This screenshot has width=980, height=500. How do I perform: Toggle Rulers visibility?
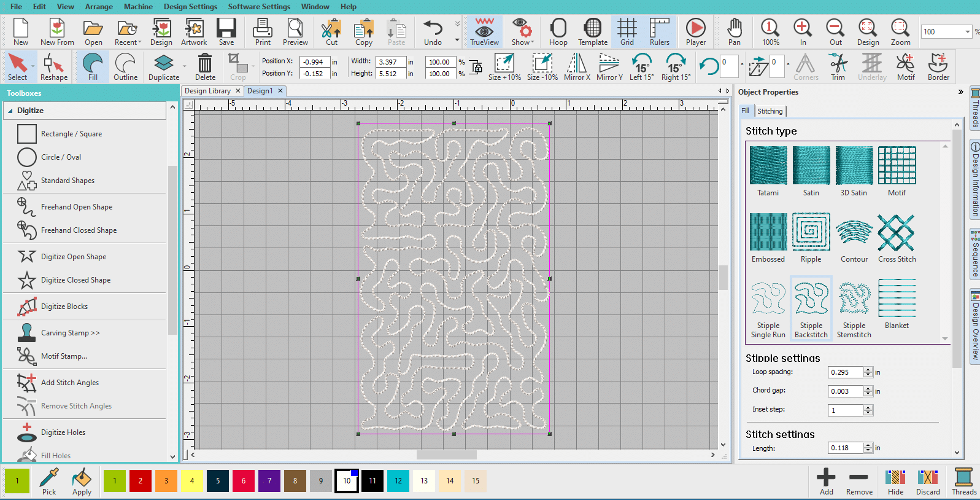(660, 31)
